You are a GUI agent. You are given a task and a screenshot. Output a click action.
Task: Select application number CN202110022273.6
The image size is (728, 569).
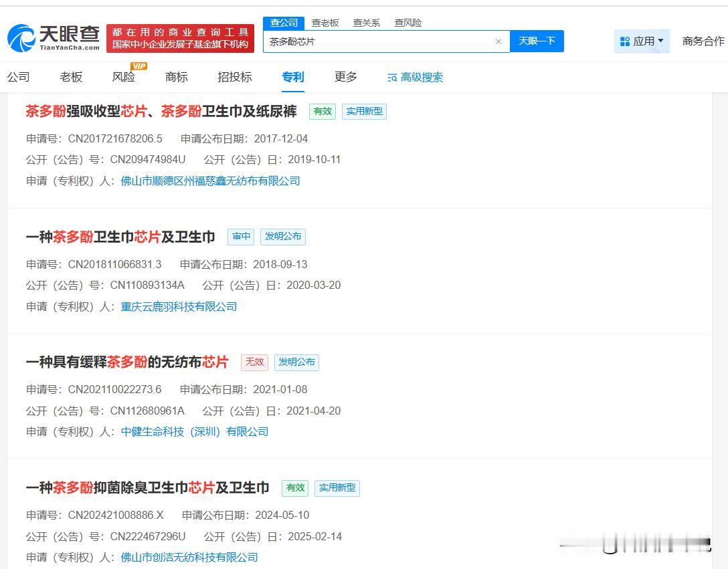(x=114, y=389)
